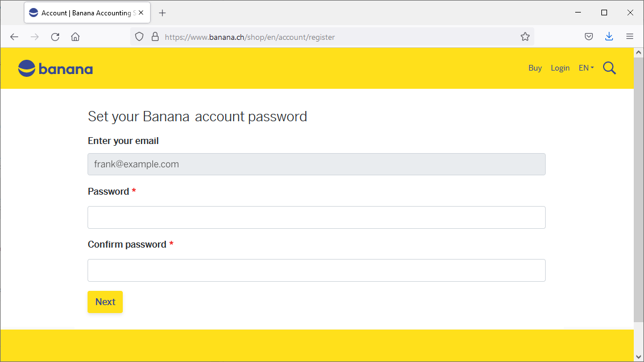Open the Firefox application menu
644x362 pixels.
(629, 37)
